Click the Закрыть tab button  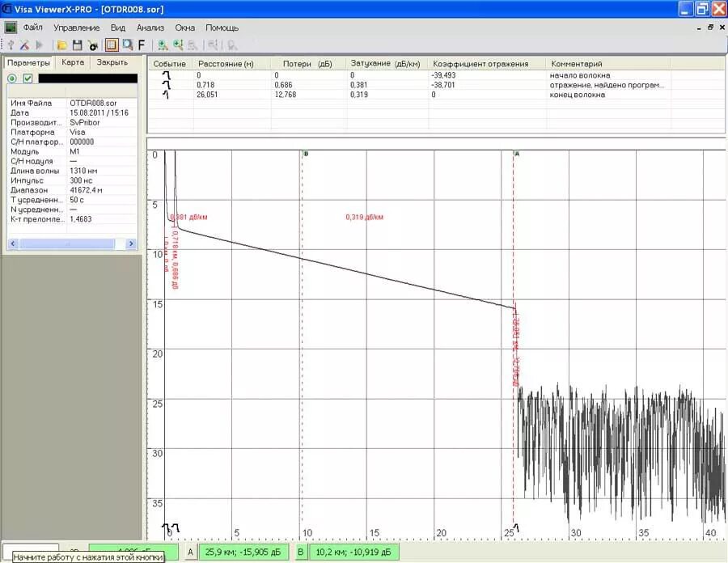(x=112, y=62)
